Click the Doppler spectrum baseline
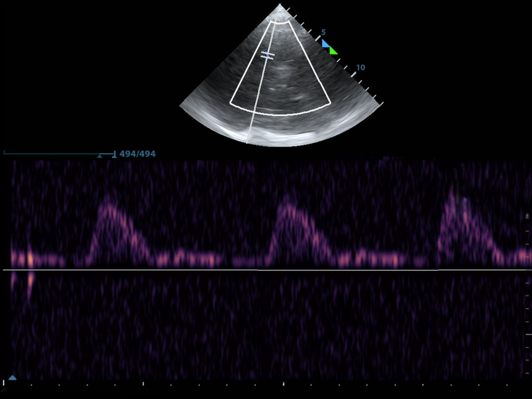The width and height of the screenshot is (532, 399). tap(267, 270)
